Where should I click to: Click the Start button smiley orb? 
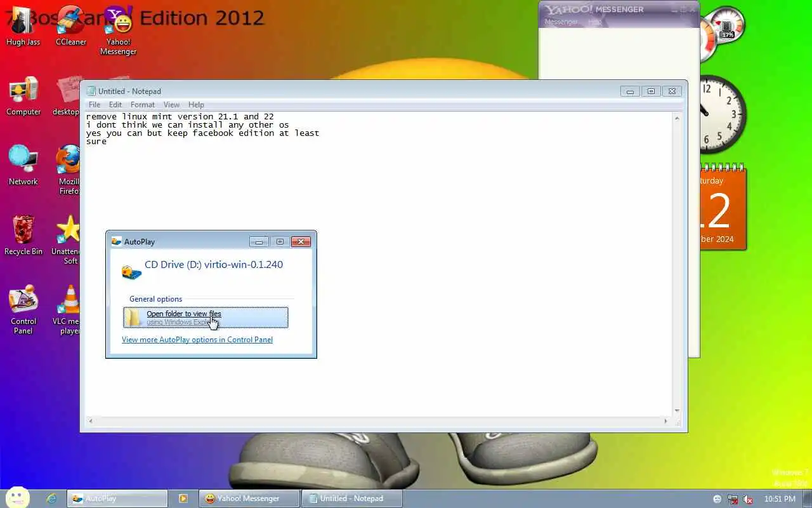pos(18,498)
